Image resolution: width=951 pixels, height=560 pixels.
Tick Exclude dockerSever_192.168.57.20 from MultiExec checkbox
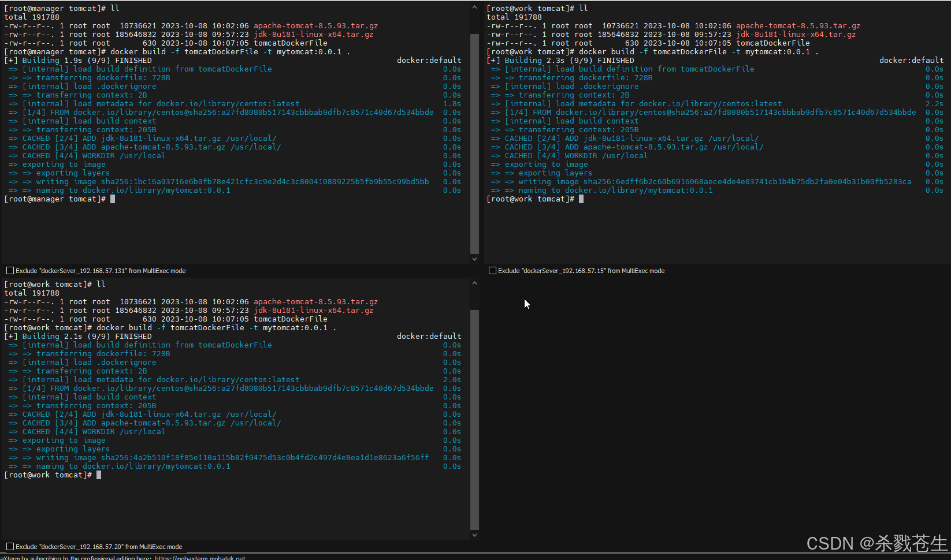point(10,547)
